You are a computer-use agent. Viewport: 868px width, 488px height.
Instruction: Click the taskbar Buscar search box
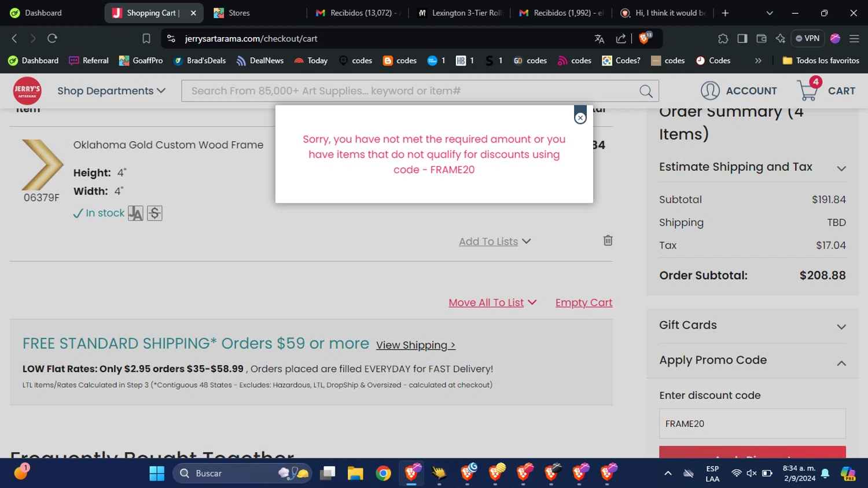tap(242, 474)
